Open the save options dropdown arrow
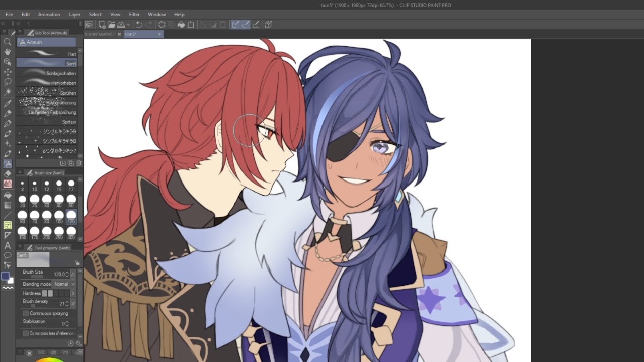 coord(128,24)
